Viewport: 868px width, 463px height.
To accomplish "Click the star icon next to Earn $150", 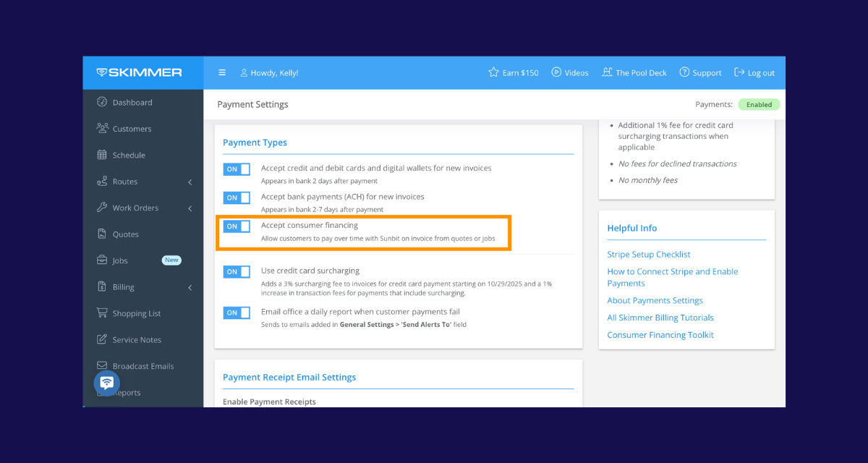I will (493, 72).
